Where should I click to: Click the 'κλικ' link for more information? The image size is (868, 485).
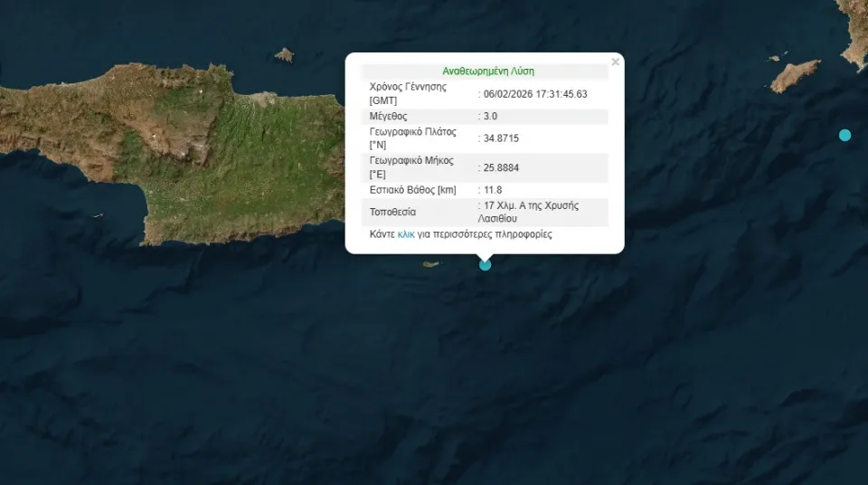[x=406, y=234]
